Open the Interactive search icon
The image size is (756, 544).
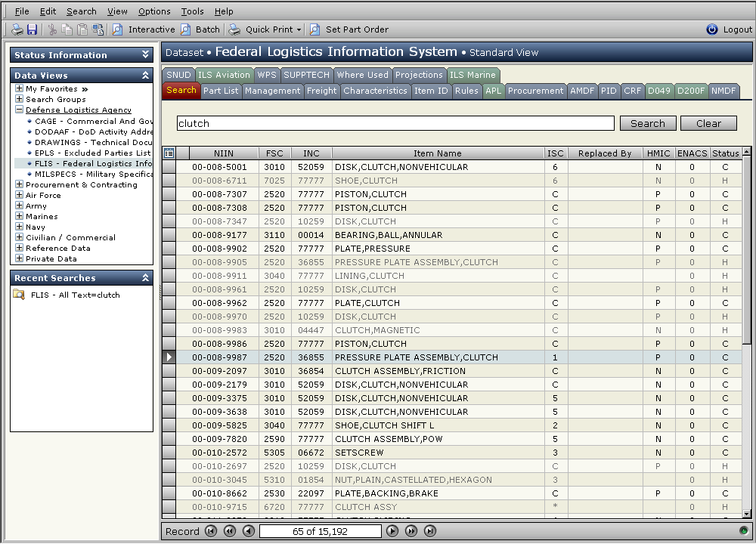(117, 29)
